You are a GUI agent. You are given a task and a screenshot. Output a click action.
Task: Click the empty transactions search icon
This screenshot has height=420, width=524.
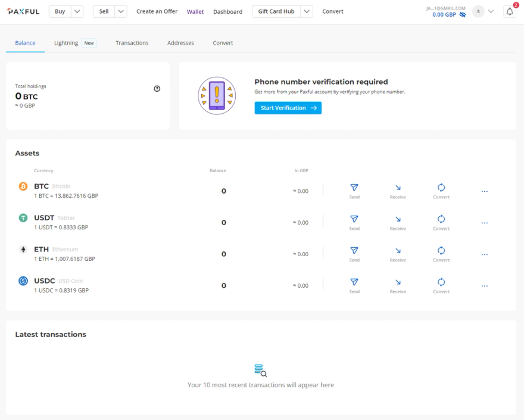pyautogui.click(x=260, y=371)
